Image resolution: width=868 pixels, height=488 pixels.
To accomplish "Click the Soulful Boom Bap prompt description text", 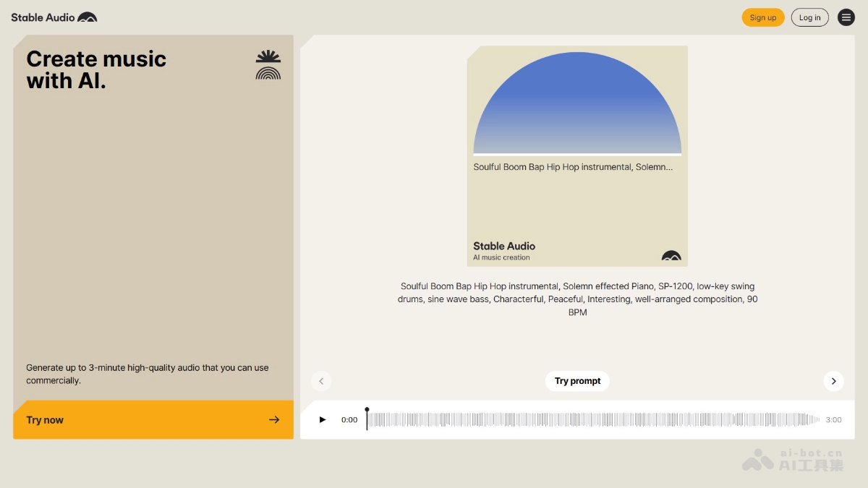I will 577,299.
